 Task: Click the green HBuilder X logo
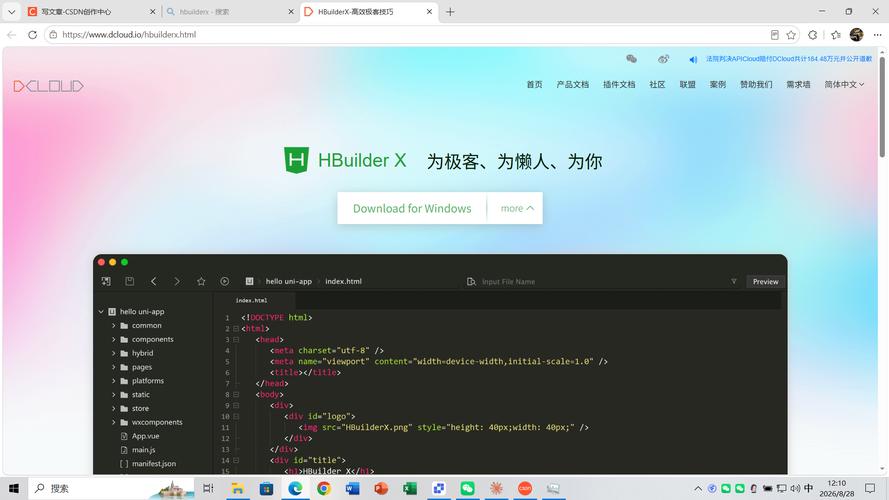[296, 160]
